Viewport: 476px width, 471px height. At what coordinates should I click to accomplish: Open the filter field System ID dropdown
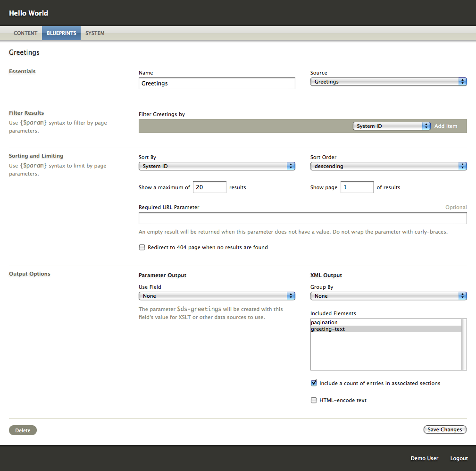pyautogui.click(x=392, y=126)
